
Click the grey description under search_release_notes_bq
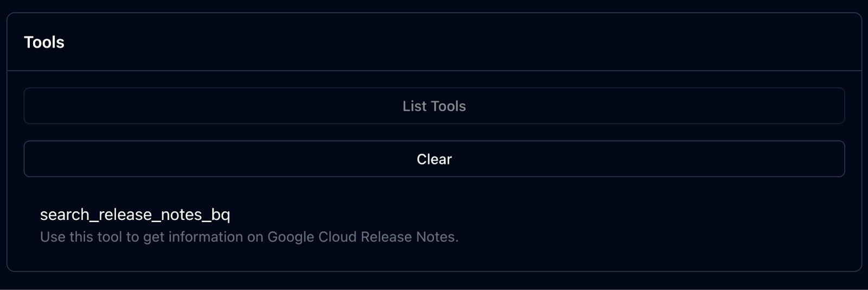[x=249, y=237]
